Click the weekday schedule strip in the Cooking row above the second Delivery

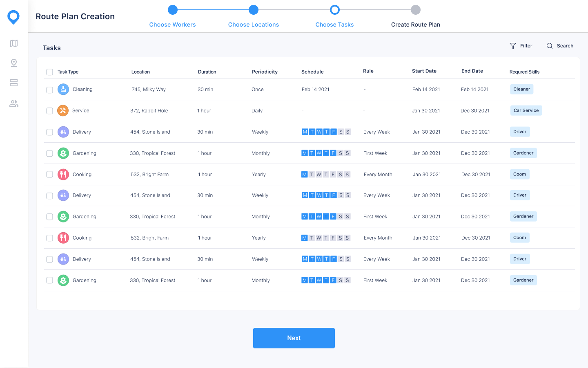coord(326,174)
